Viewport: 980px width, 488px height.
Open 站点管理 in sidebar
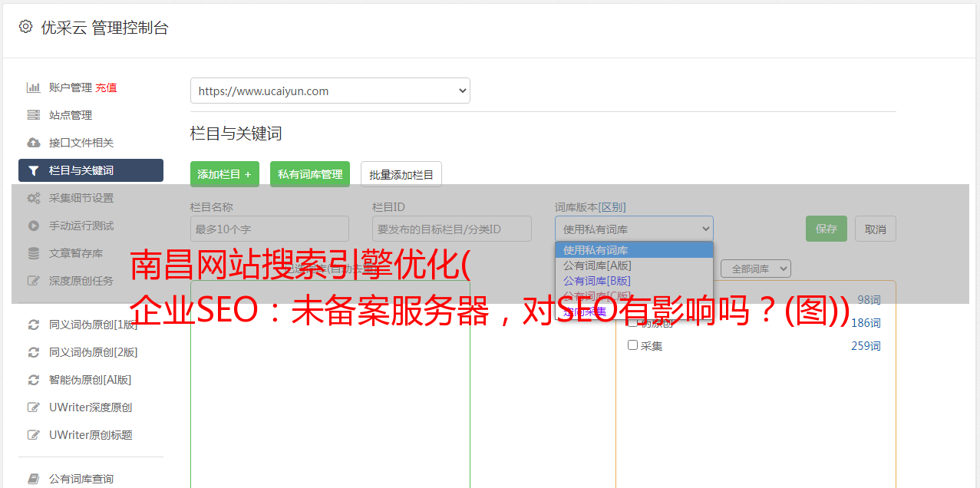[71, 115]
